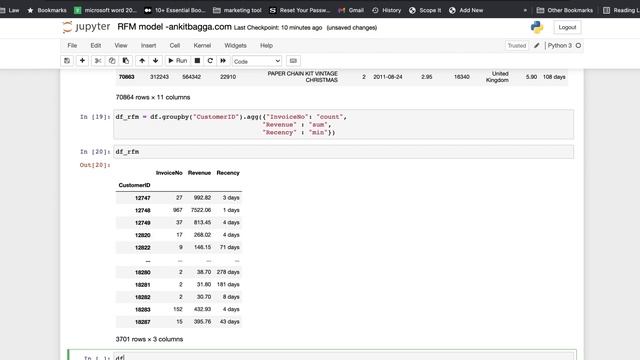Screen dimensions: 640x360
Task: Click the Recency column header
Action: click(228, 173)
